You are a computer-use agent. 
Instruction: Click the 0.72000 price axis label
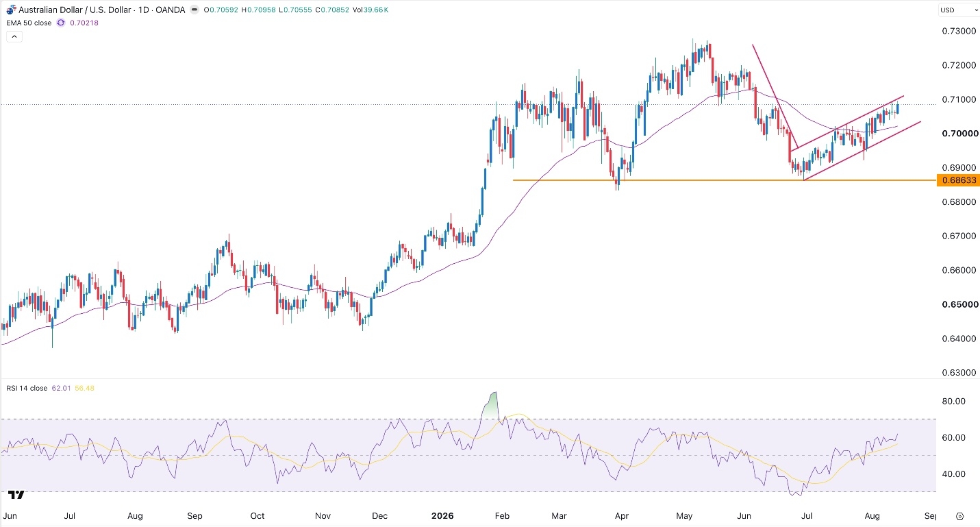pos(957,65)
